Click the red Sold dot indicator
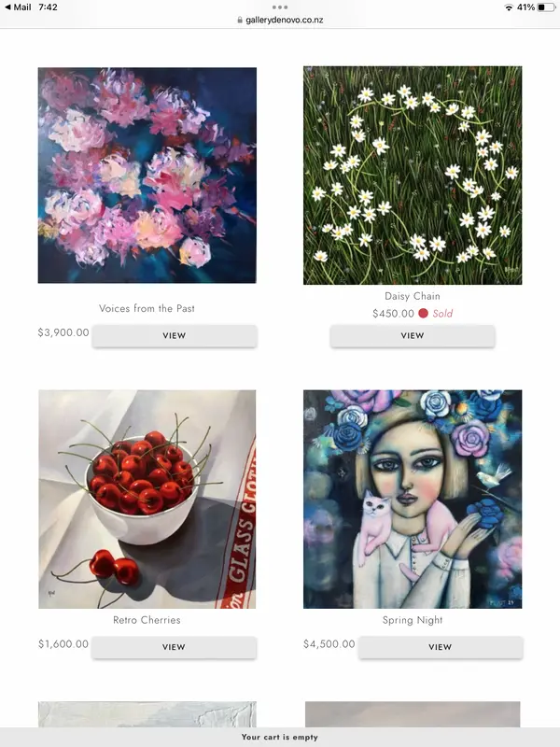The height and width of the screenshot is (747, 560). point(423,313)
